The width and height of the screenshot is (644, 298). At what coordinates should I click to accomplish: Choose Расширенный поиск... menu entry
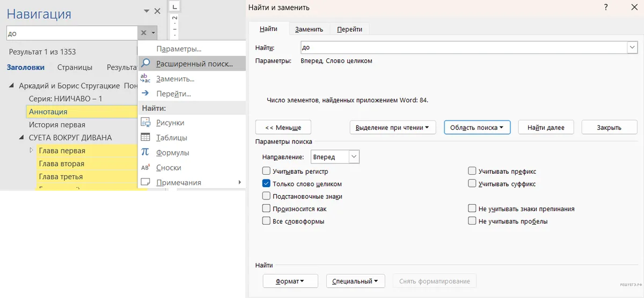pyautogui.click(x=192, y=63)
